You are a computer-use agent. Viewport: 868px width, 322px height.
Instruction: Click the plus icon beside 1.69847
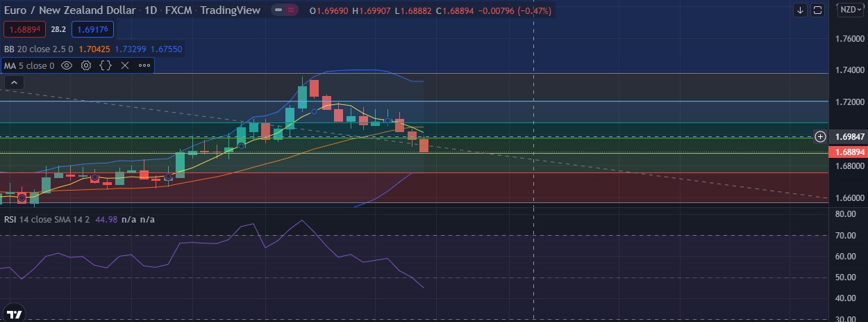(x=820, y=136)
